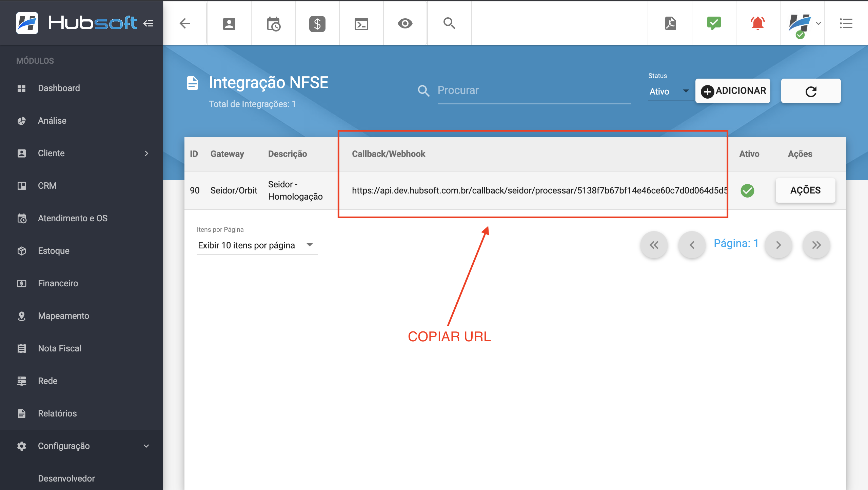Collapse the sidebar with Hubsoft arrow icon
Screen dimensions: 868x490
tap(148, 23)
